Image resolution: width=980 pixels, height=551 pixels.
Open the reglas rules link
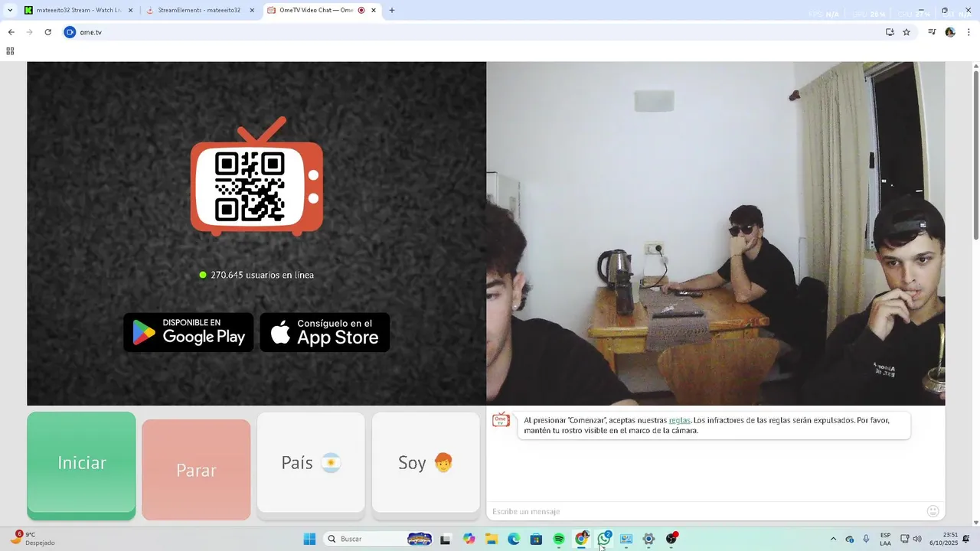(679, 420)
